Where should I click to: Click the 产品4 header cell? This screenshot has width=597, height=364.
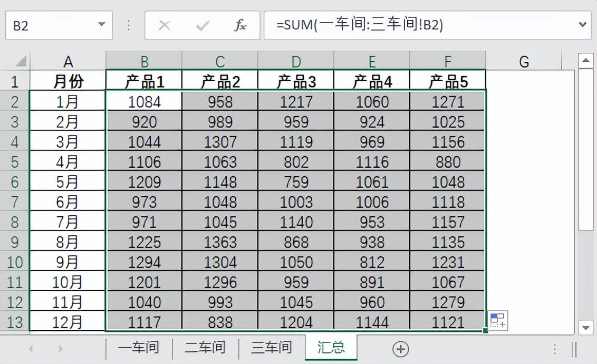[x=372, y=81]
